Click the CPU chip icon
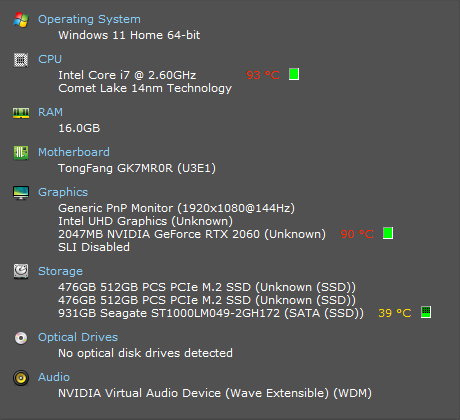This screenshot has width=460, height=420. point(21,60)
